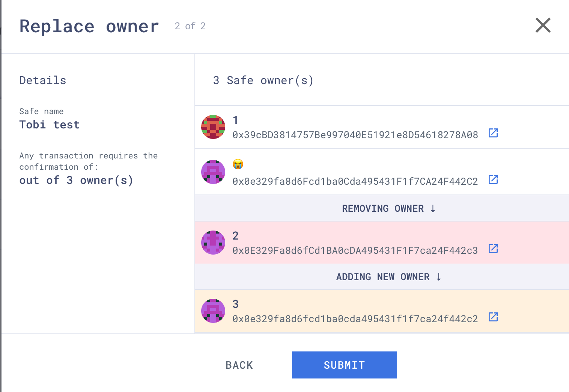Submit the replace owner transaction

pos(345,365)
